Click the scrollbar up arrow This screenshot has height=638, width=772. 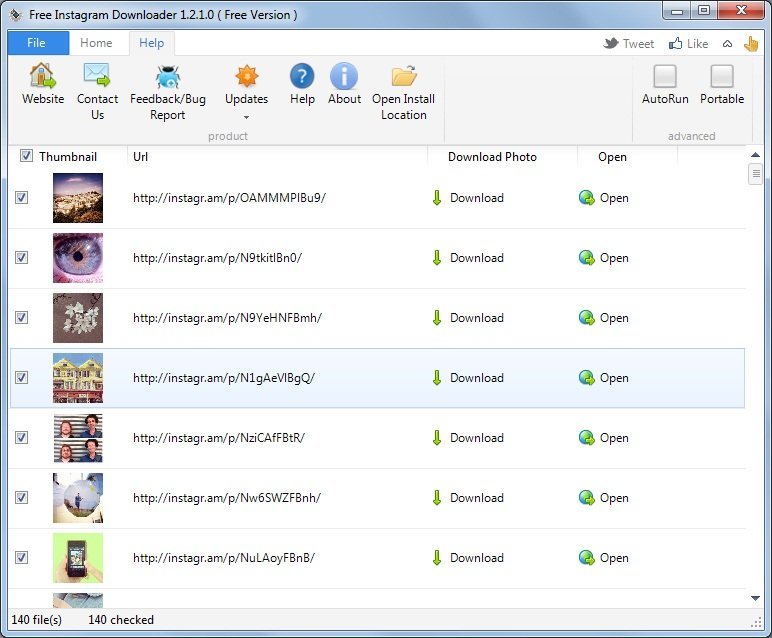click(x=755, y=155)
